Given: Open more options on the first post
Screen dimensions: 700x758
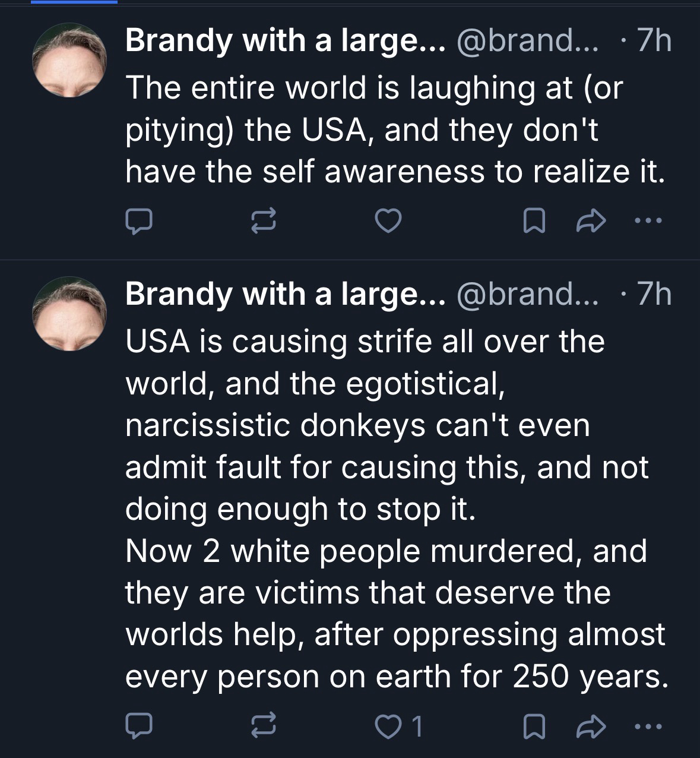Looking at the screenshot, I should coord(647,221).
